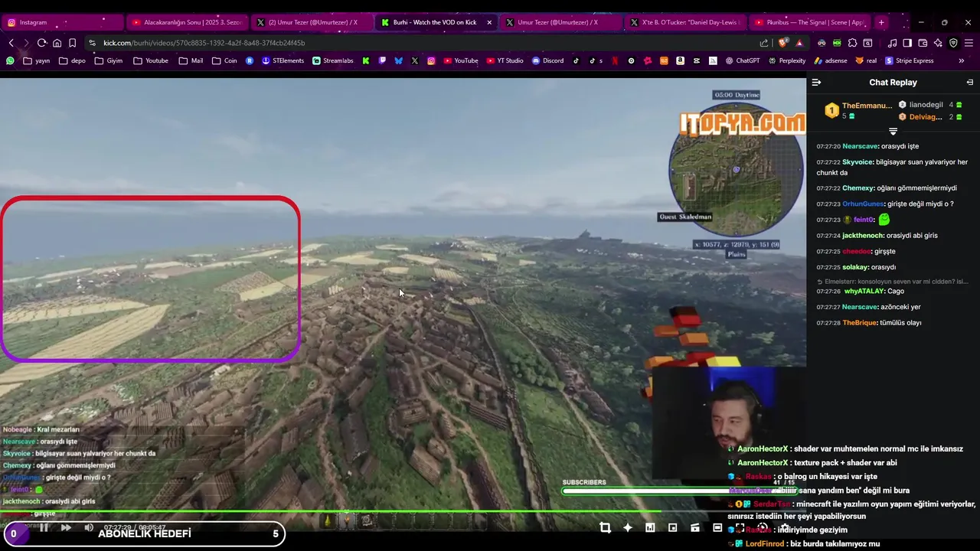Image resolution: width=980 pixels, height=551 pixels.
Task: Go back with browser back arrow
Action: [x=11, y=43]
